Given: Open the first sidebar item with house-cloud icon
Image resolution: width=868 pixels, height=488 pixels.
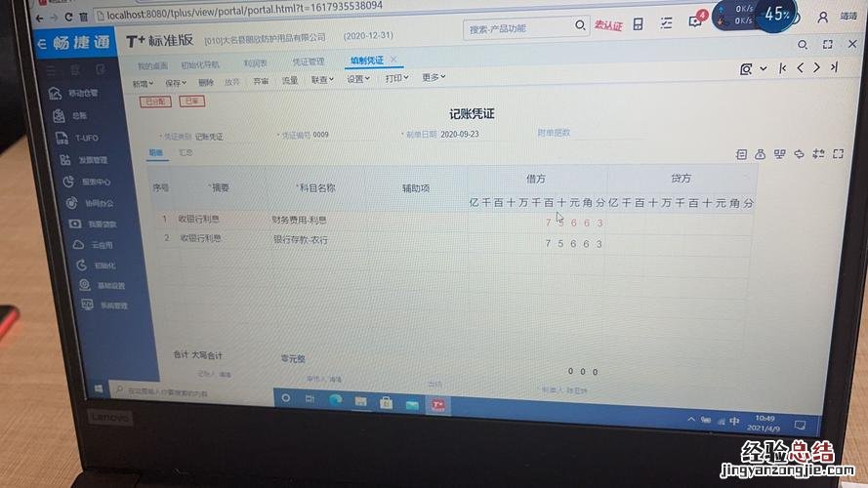Looking at the screenshot, I should pos(55,93).
